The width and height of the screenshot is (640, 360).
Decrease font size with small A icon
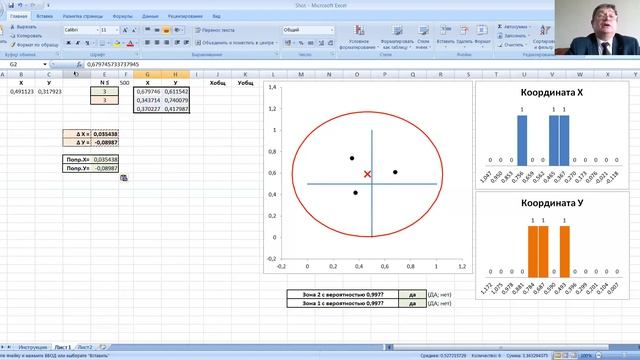[134, 30]
